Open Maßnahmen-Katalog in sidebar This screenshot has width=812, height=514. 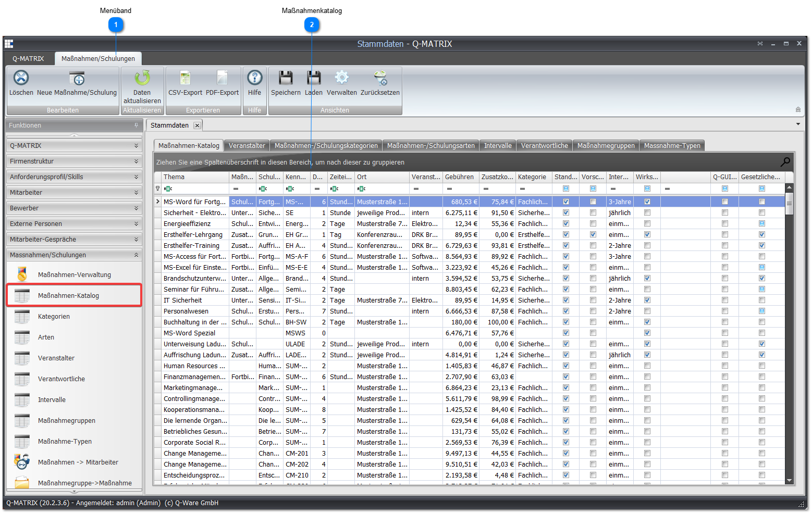(x=75, y=295)
